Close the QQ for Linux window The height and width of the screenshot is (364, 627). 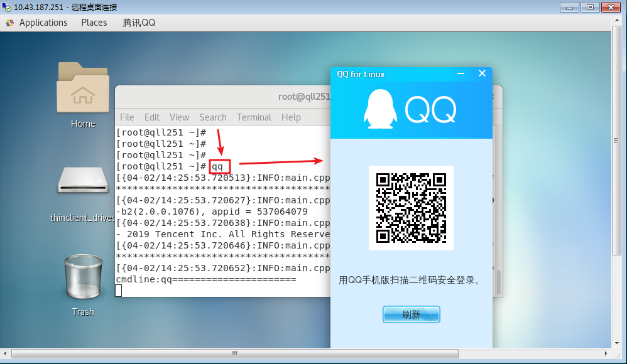[x=482, y=73]
